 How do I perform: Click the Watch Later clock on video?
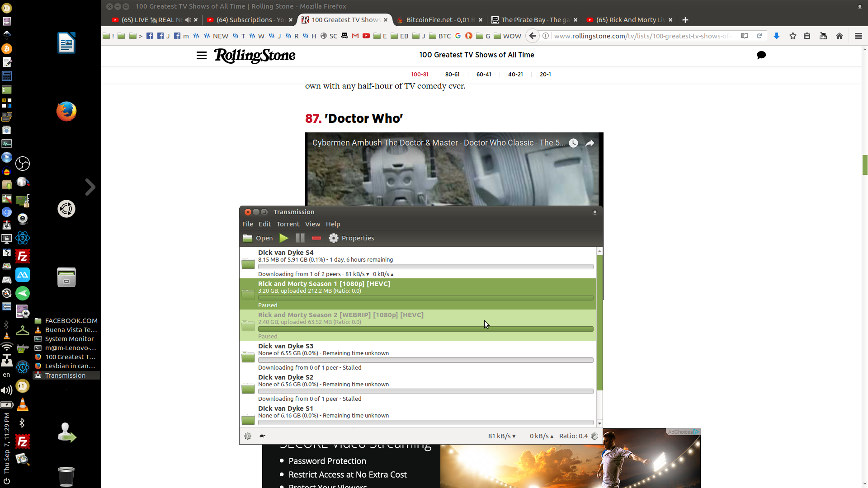tap(573, 143)
